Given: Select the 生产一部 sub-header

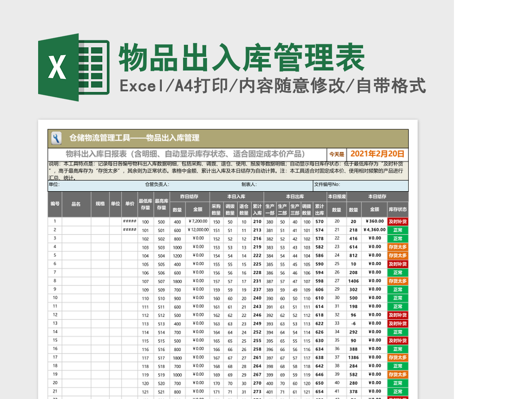Looking at the screenshot, I should [270, 209].
